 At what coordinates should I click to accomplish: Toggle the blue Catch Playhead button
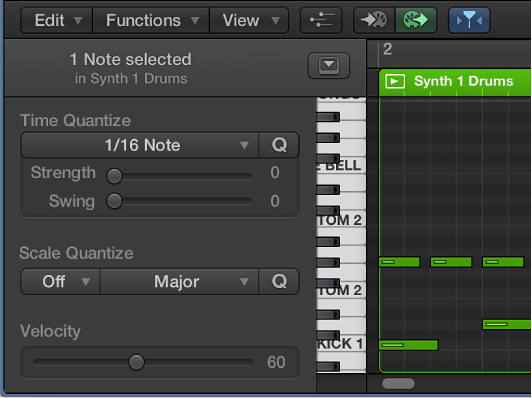469,20
